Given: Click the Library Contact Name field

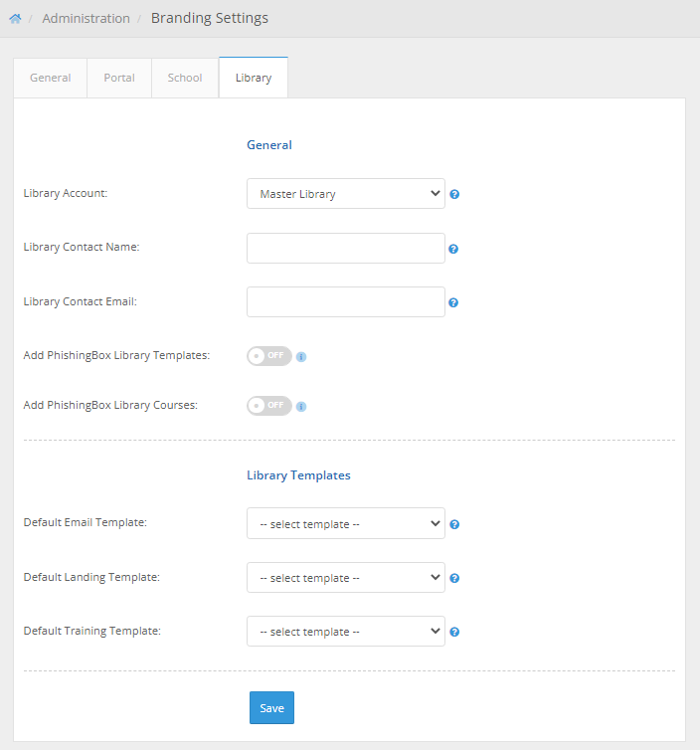Looking at the screenshot, I should click(345, 248).
